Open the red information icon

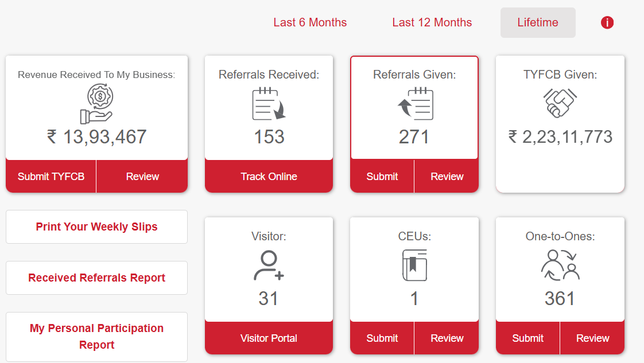pyautogui.click(x=607, y=22)
